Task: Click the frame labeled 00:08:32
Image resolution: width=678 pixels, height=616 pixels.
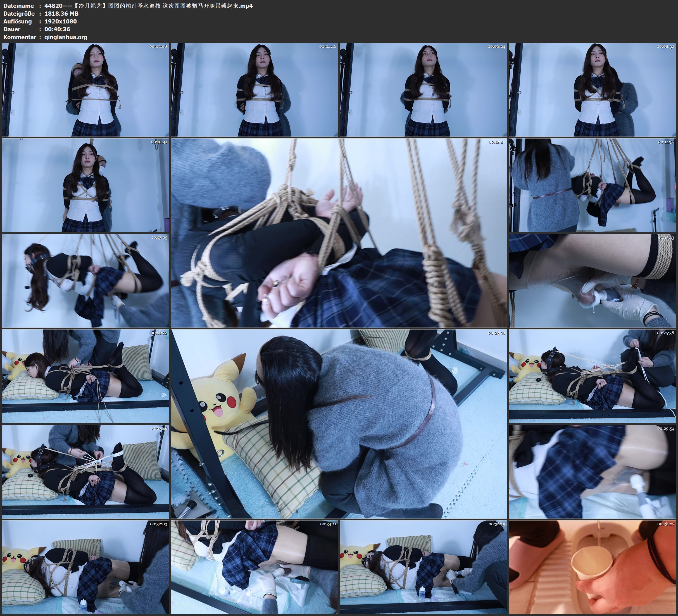Action: (593, 89)
